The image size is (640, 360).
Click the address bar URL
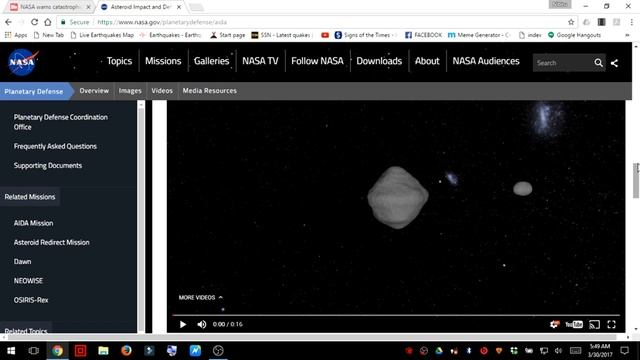[162, 22]
